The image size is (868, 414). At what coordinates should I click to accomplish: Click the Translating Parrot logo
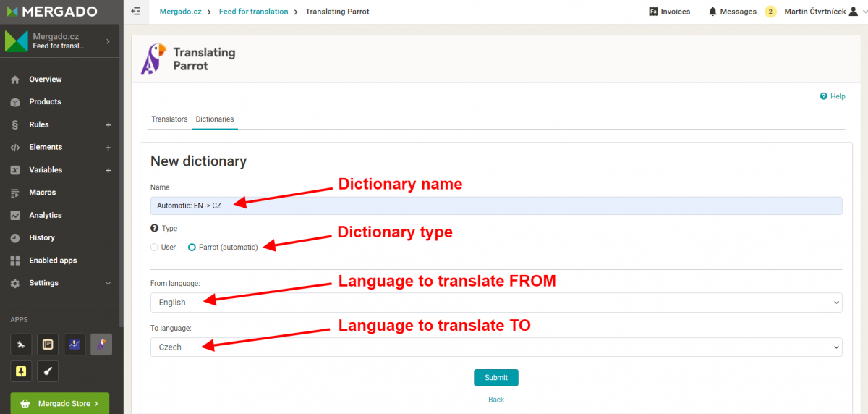point(188,59)
